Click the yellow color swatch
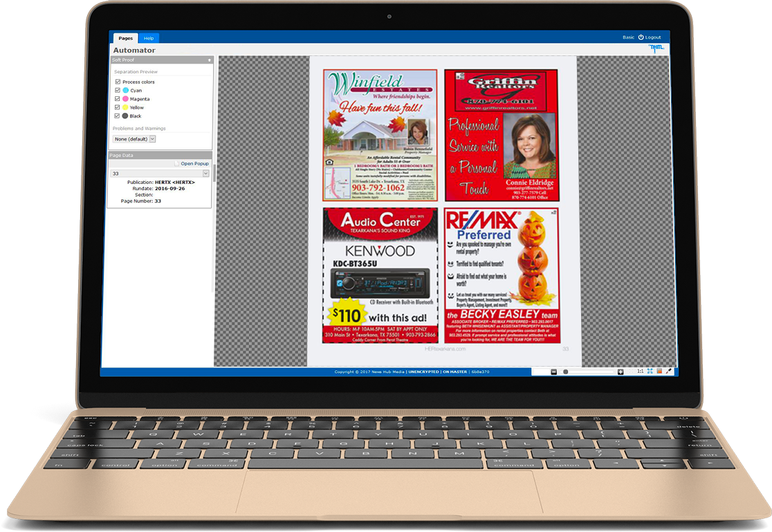Screen dimensions: 772x532 125,107
